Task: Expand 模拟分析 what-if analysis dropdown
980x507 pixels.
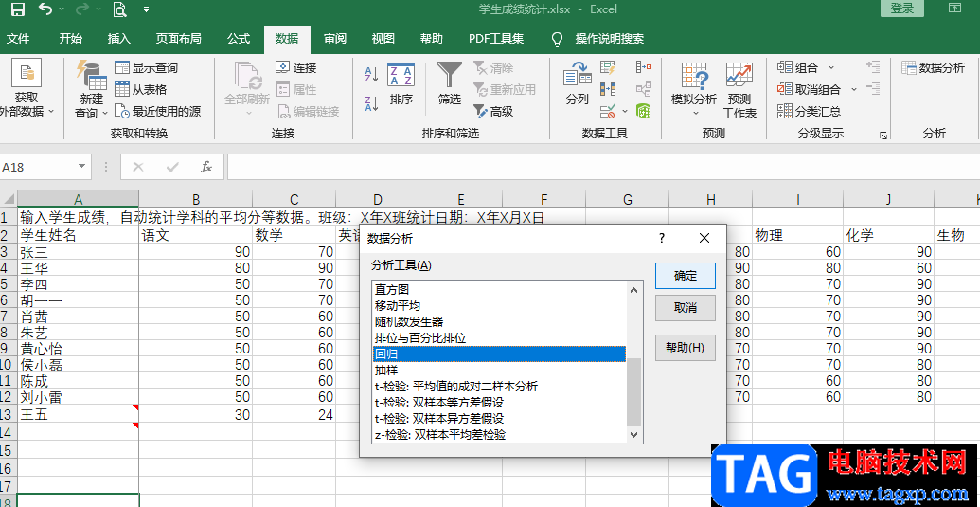Action: (695, 113)
